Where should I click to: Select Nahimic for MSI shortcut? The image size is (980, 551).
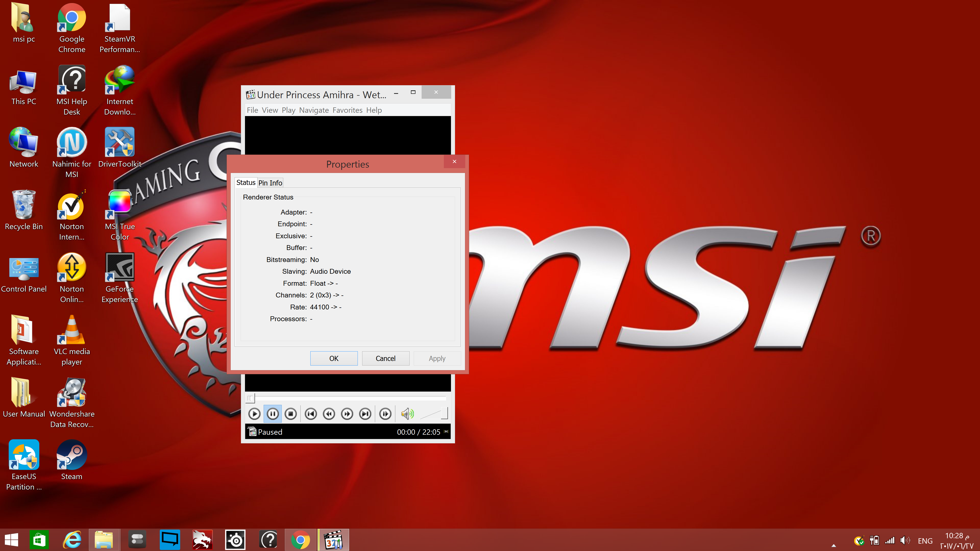point(71,153)
